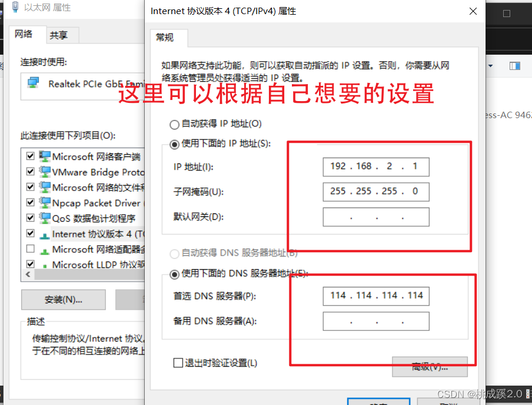The height and width of the screenshot is (405, 532).
Task: Click Microsoft LLDP 协议 item icon
Action: pos(45,266)
